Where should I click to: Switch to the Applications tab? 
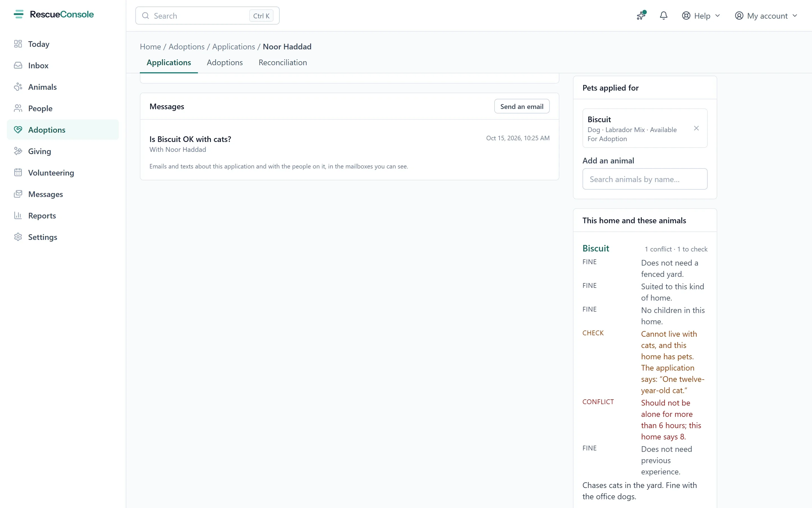(x=169, y=62)
